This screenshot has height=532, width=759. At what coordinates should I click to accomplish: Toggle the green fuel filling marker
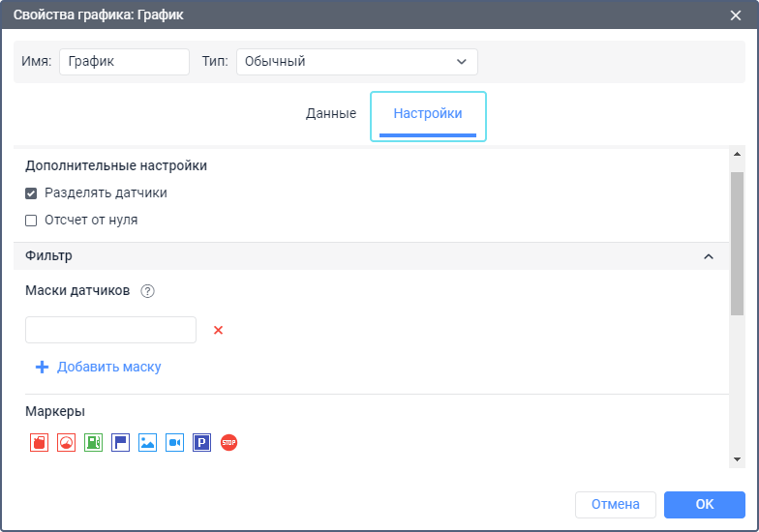pos(93,443)
